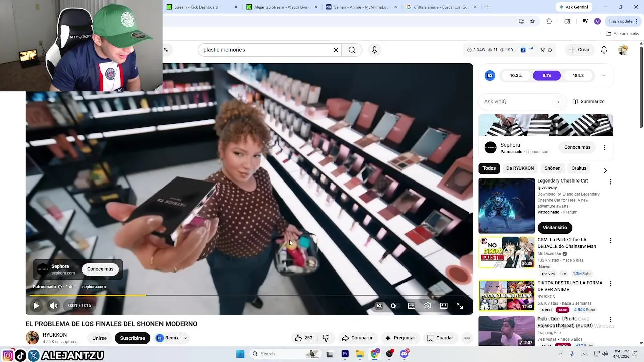Click the magnifier search button
This screenshot has width=644, height=362.
(352, 50)
